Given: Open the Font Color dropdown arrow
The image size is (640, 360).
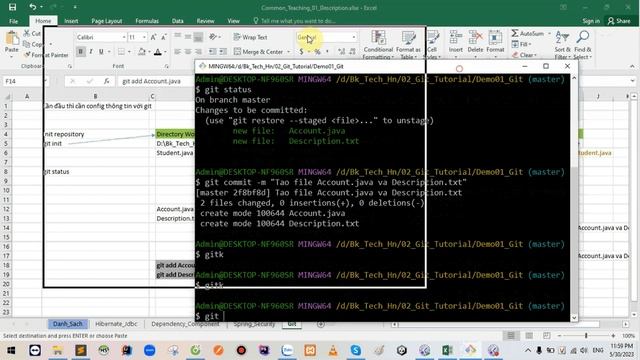Looking at the screenshot, I should [165, 52].
